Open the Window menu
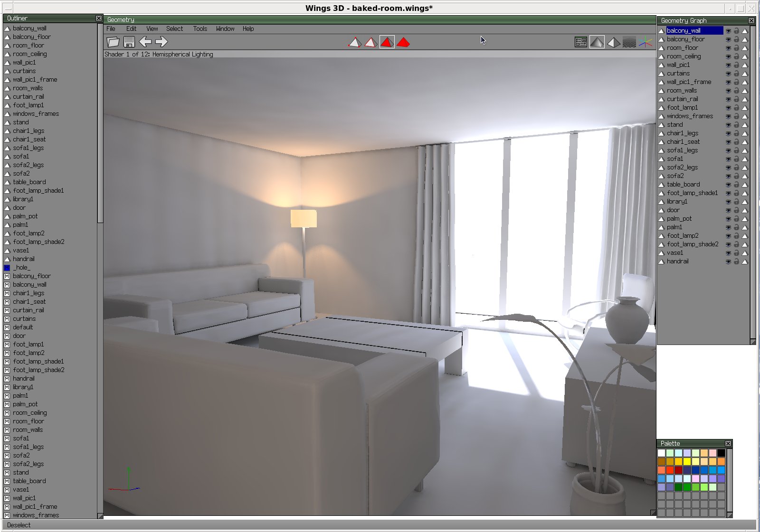The image size is (760, 532). (225, 29)
